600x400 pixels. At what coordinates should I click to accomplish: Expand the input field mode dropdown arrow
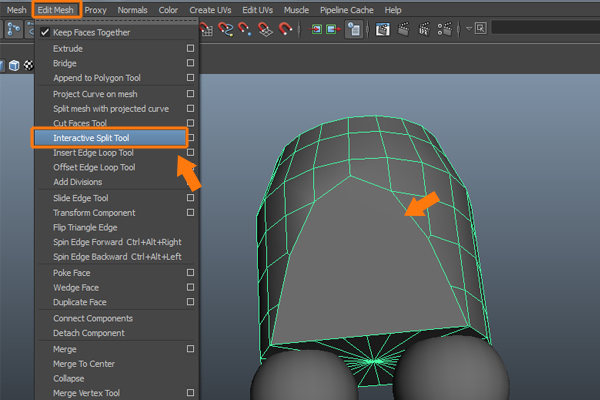pos(470,29)
